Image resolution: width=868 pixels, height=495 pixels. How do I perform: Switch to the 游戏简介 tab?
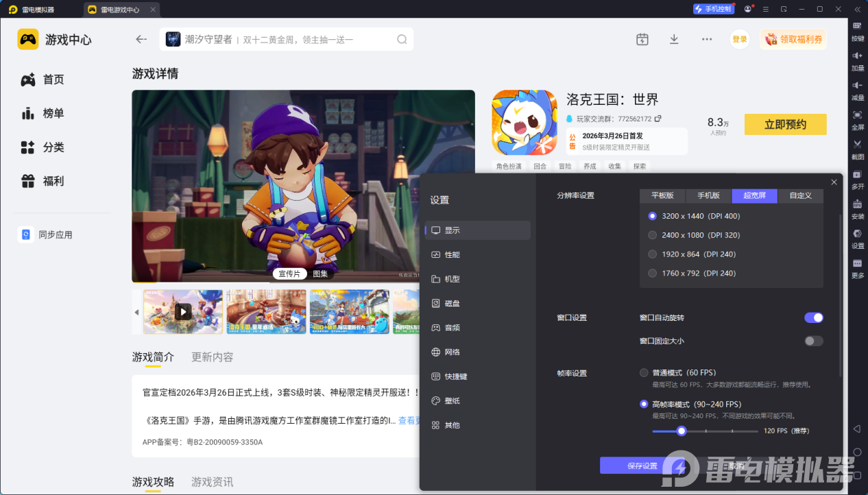153,357
